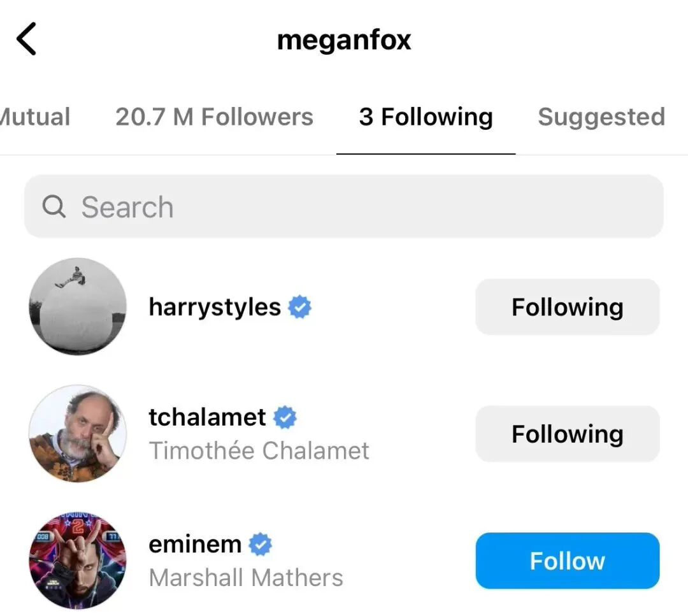Screen dimensions: 688x616
Task: Click the eminem username
Action: point(195,545)
